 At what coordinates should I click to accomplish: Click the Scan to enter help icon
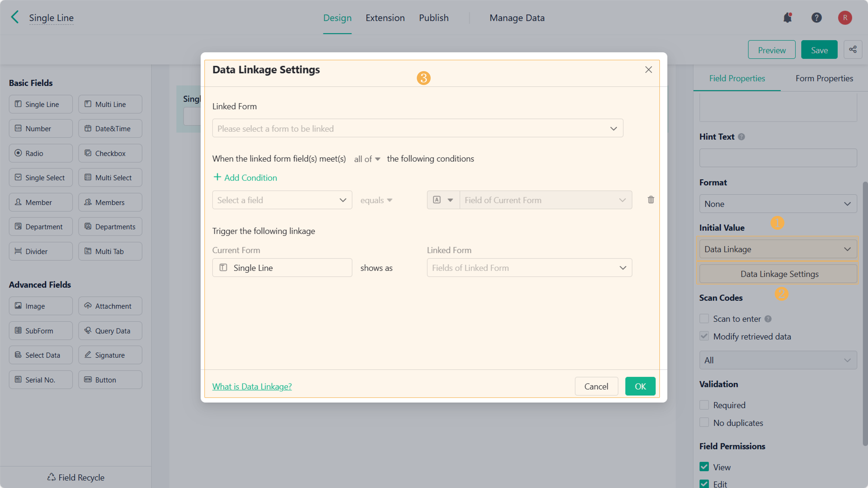(768, 319)
